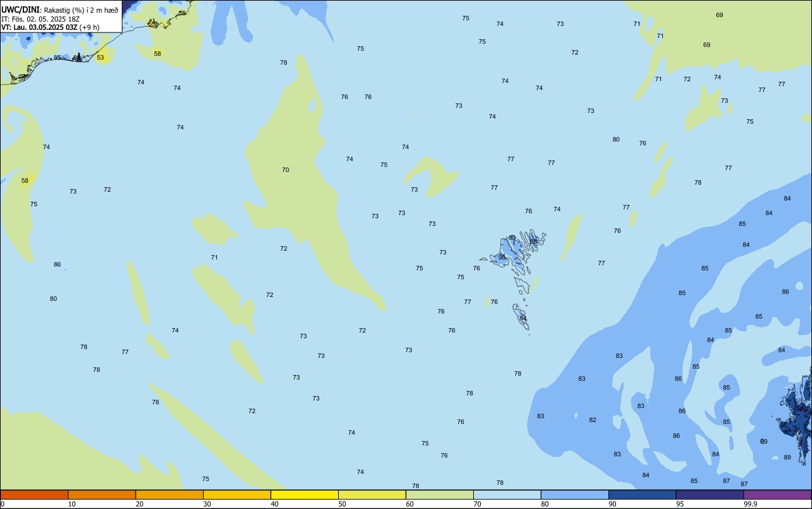Image resolution: width=812 pixels, height=509 pixels.
Task: Click the legend tick label 50
Action: pyautogui.click(x=343, y=504)
